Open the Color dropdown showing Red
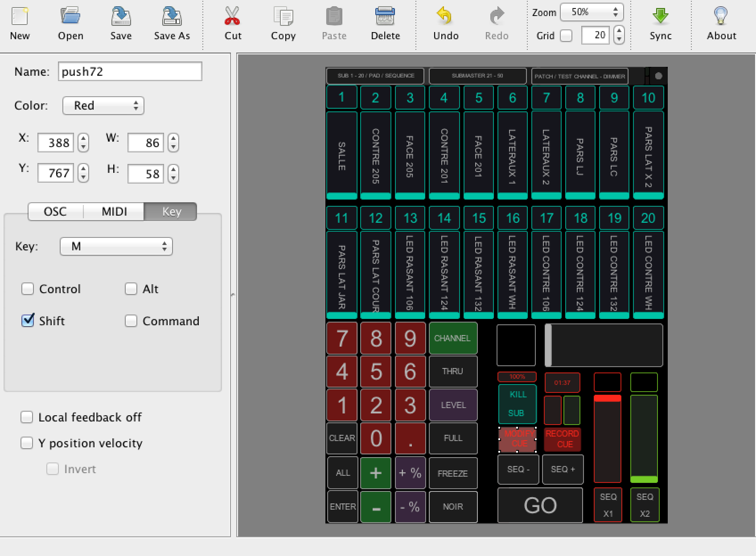 click(x=103, y=106)
